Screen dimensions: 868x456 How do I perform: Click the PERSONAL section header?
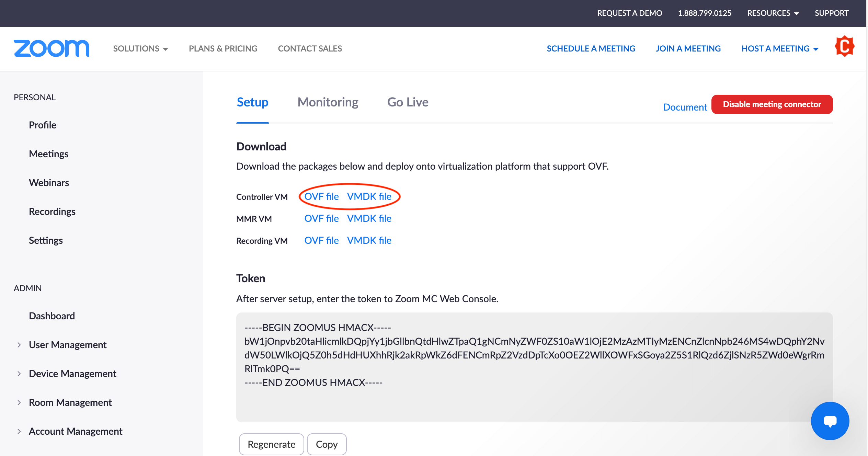pyautogui.click(x=35, y=97)
